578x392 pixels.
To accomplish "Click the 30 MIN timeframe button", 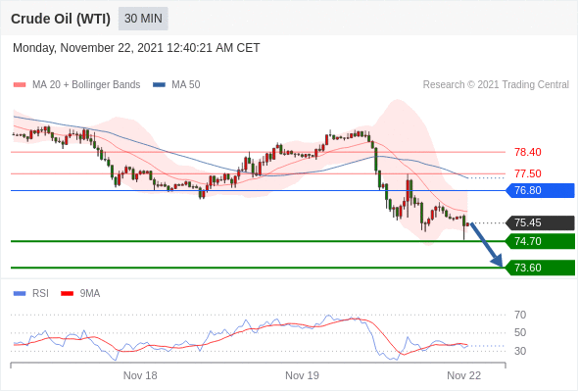I will pos(143,19).
